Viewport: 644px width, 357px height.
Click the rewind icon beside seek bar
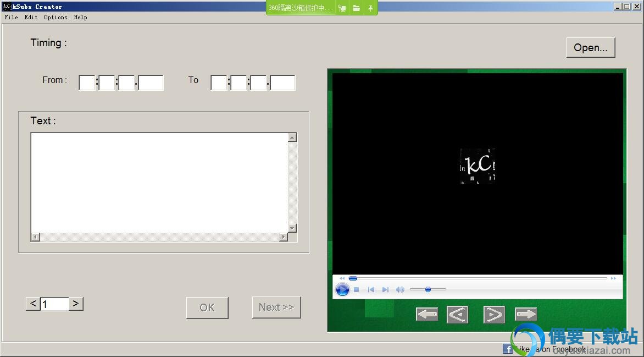342,278
